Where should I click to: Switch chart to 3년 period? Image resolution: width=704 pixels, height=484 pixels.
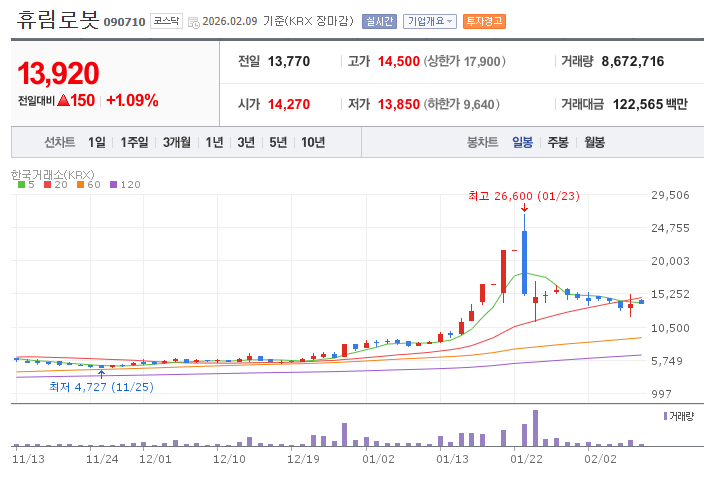click(246, 142)
